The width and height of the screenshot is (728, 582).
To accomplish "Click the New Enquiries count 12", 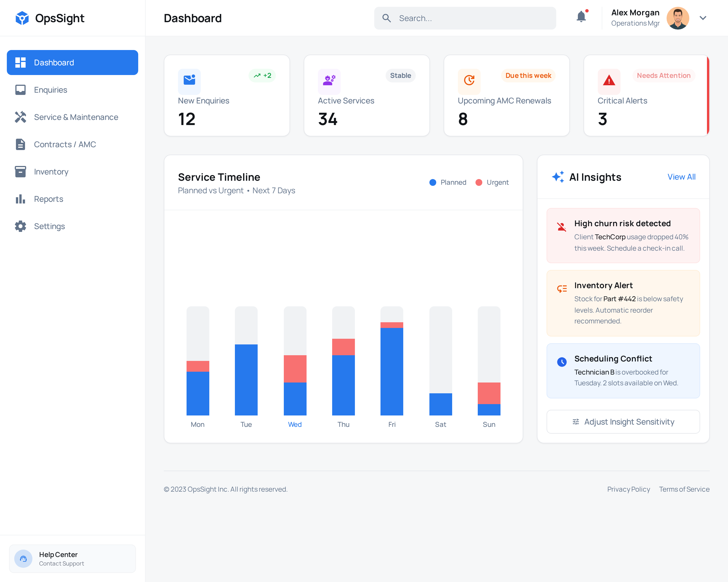I will click(x=187, y=119).
